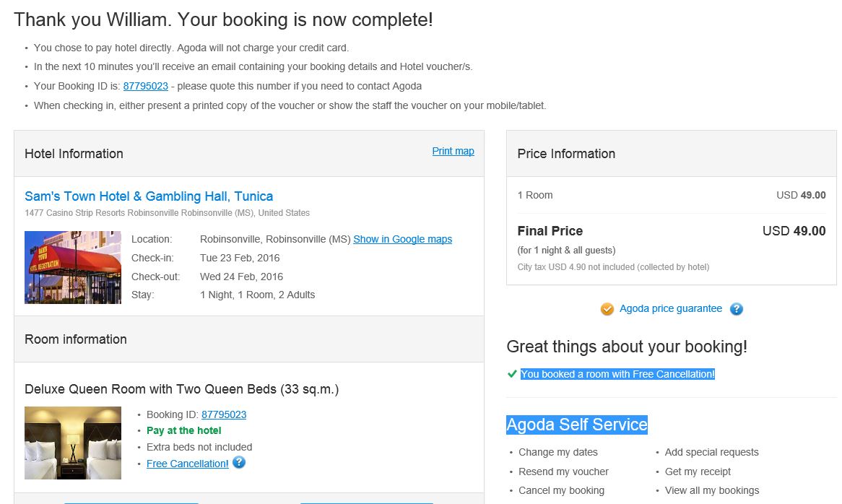Image resolution: width=842 pixels, height=504 pixels.
Task: Open View all my bookings
Action: (712, 490)
